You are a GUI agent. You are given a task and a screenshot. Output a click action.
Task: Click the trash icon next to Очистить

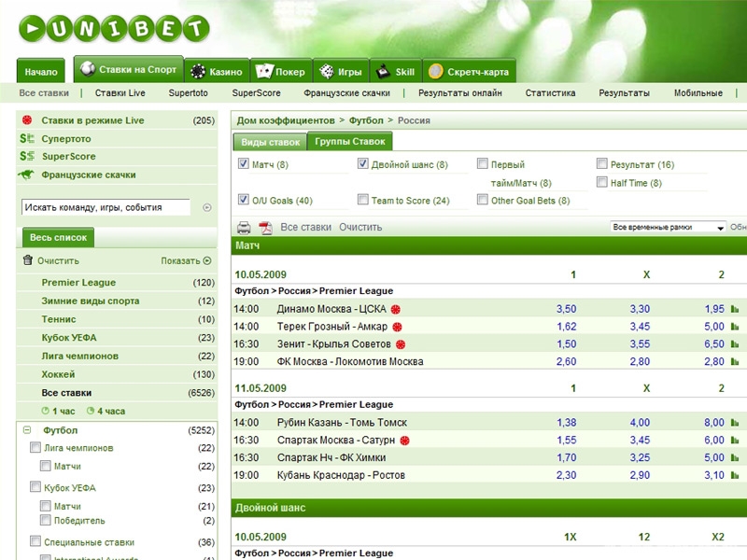tap(28, 260)
